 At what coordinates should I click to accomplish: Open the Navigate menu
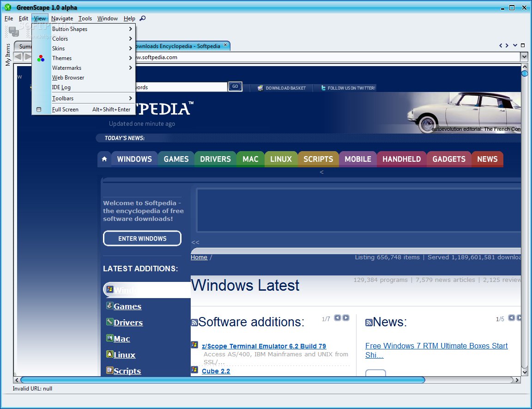[x=62, y=18]
